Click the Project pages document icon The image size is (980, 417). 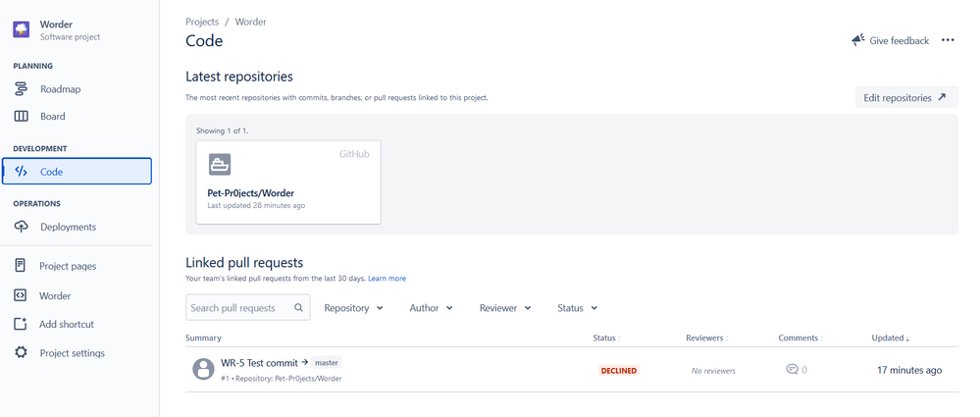tap(20, 266)
